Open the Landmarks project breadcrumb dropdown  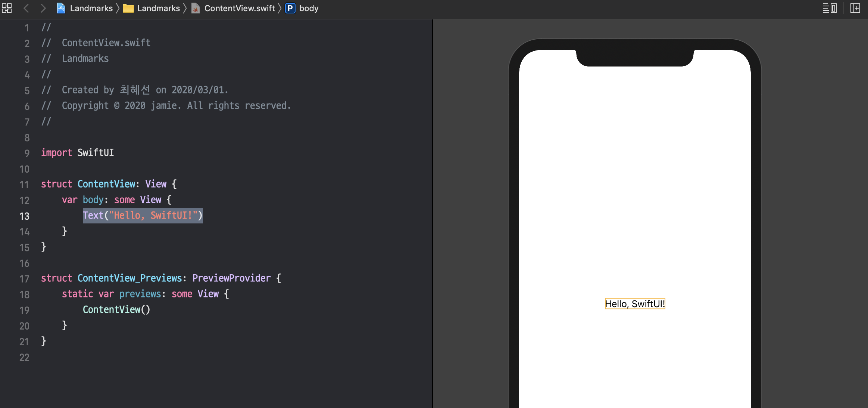pyautogui.click(x=91, y=8)
